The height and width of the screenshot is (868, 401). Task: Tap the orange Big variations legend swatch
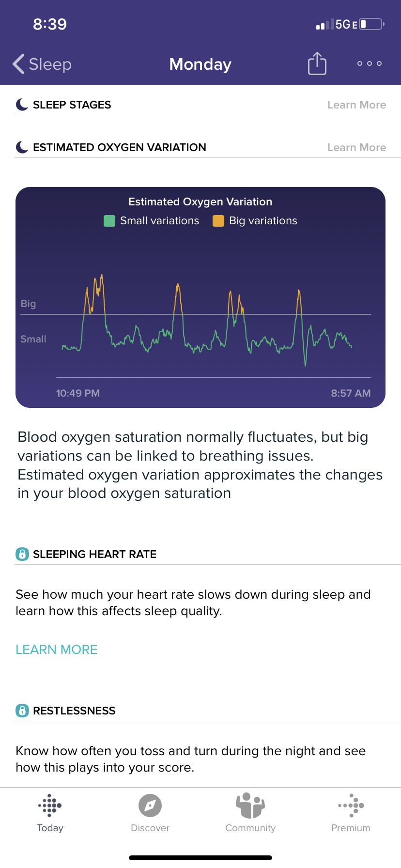point(218,221)
